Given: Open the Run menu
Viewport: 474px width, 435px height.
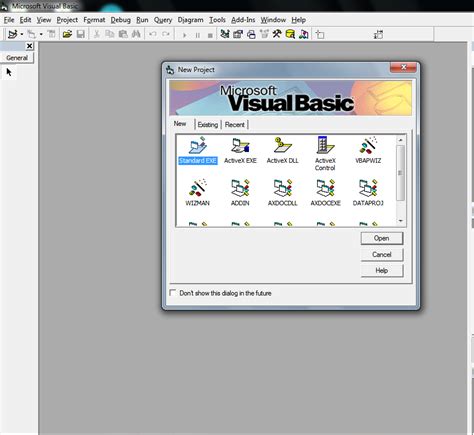Looking at the screenshot, I should coord(142,20).
